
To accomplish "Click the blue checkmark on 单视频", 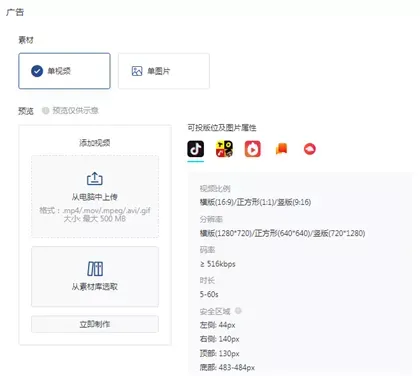I will coord(37,71).
